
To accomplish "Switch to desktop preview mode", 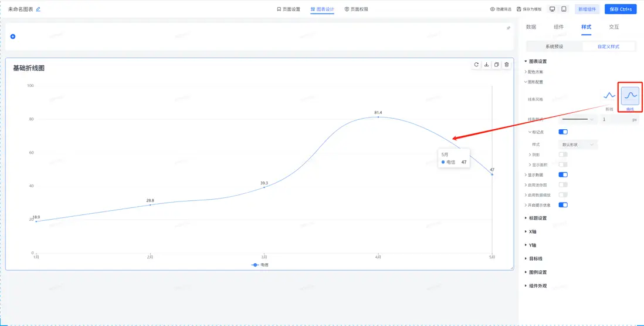I will (553, 9).
